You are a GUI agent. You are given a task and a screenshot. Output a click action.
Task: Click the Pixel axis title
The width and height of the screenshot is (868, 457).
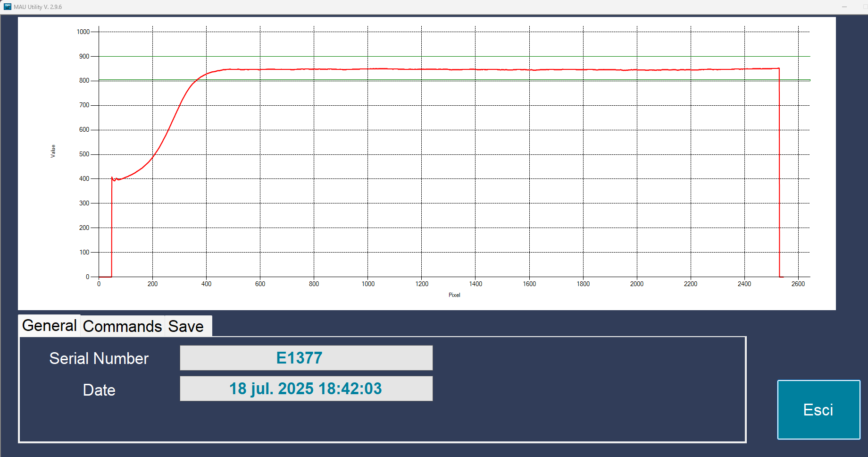(x=454, y=295)
